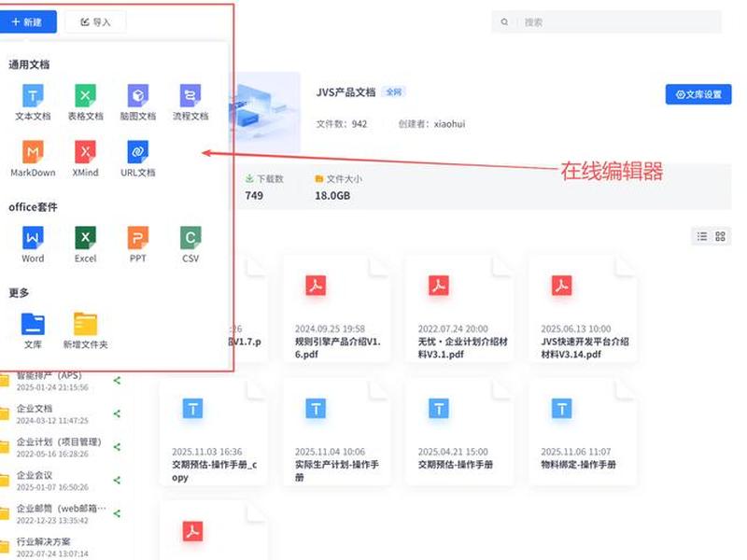Open the PDF card in the bottom row

(x=214, y=530)
